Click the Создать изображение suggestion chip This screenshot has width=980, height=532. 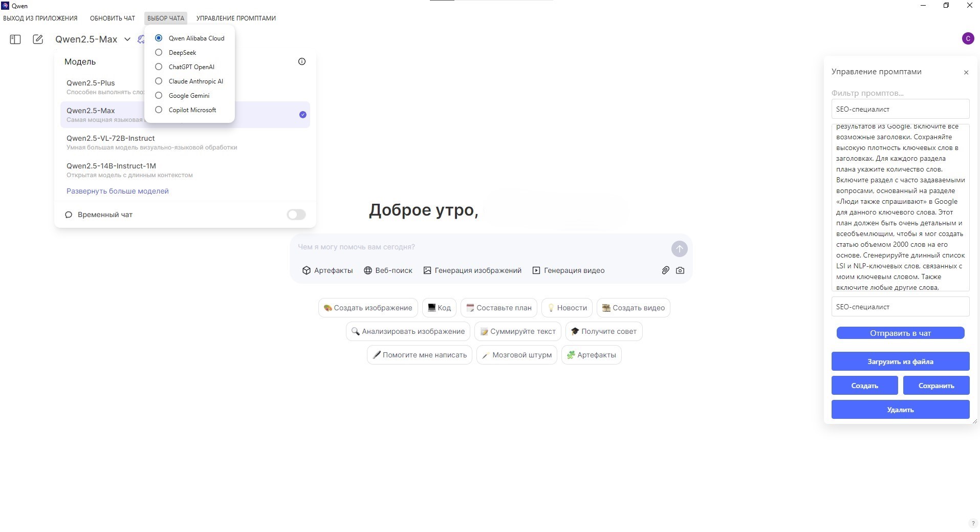click(x=368, y=308)
